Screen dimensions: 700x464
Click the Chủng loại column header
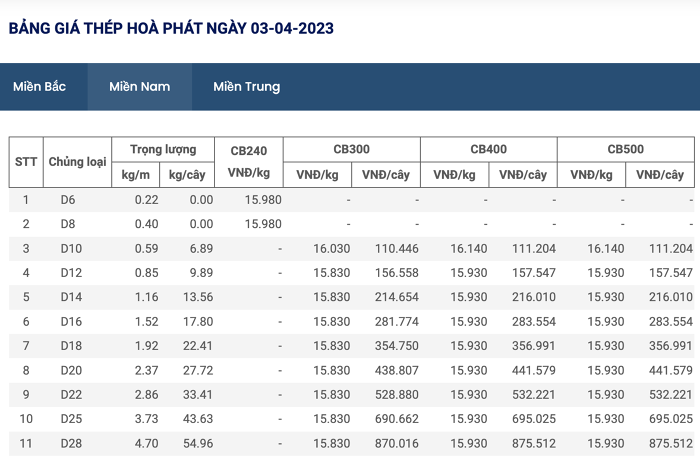77,162
